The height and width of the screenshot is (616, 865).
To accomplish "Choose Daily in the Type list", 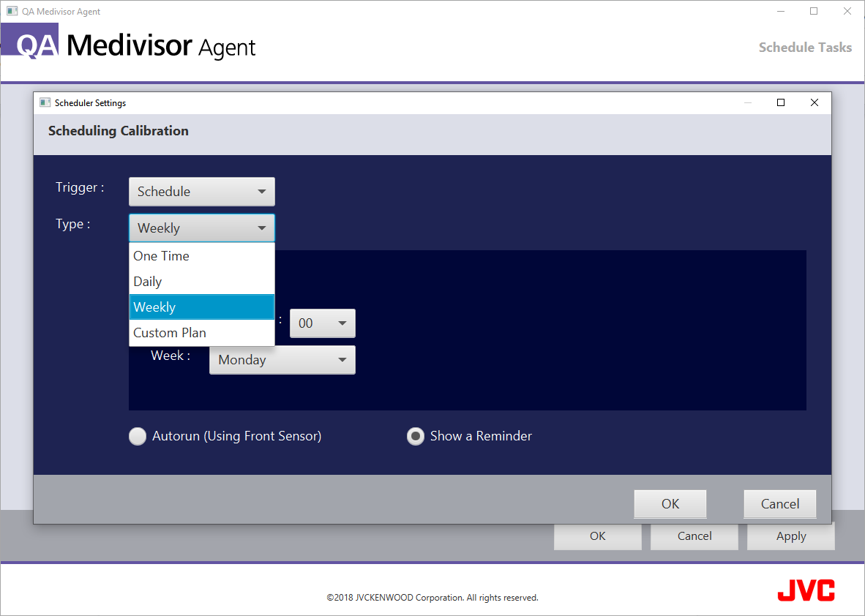I will pos(202,281).
